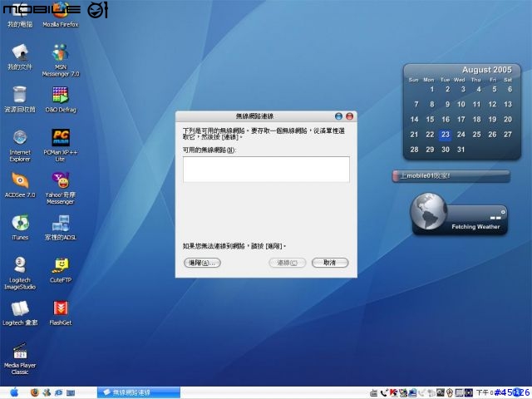532x399 pixels.
Task: Click the phone handset tray icon
Action: coord(384,393)
